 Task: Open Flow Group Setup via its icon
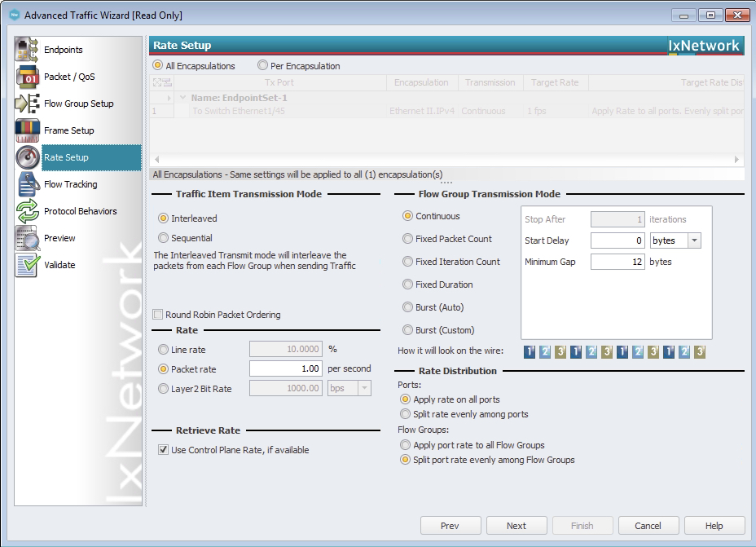coord(28,104)
